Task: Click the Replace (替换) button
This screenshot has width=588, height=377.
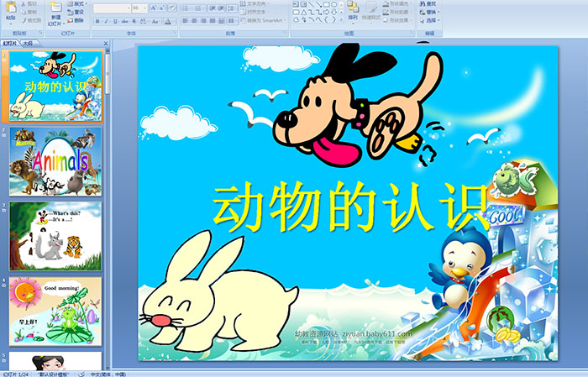Action: point(428,12)
